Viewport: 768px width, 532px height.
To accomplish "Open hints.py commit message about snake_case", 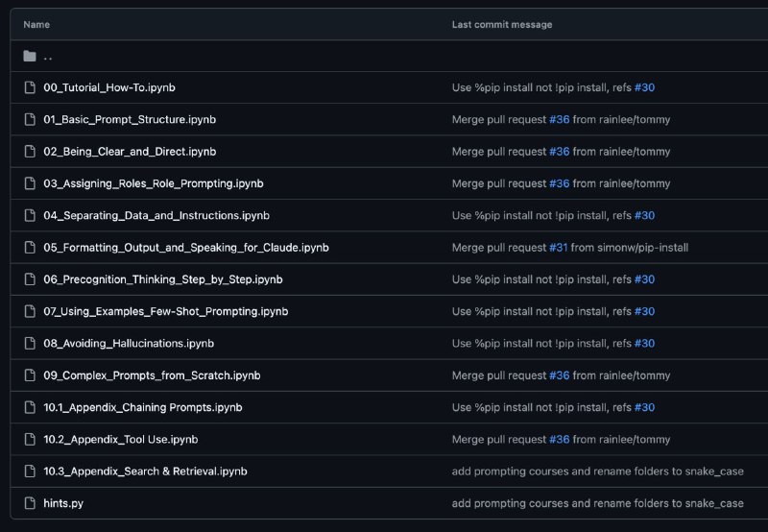I will tap(597, 503).
